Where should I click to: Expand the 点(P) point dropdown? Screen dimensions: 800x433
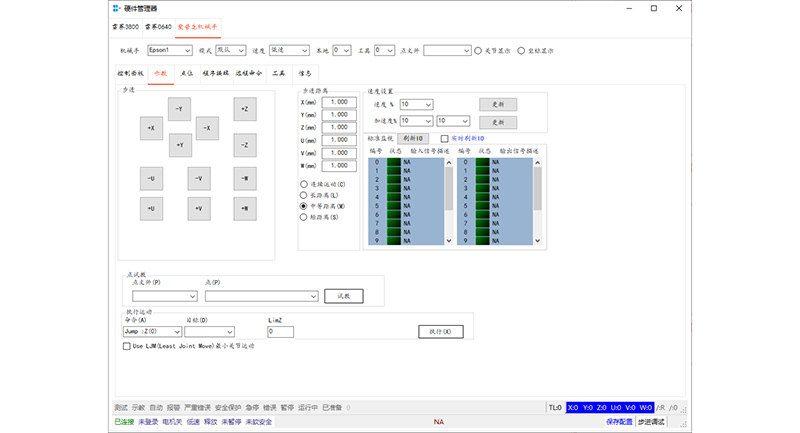pyautogui.click(x=262, y=296)
